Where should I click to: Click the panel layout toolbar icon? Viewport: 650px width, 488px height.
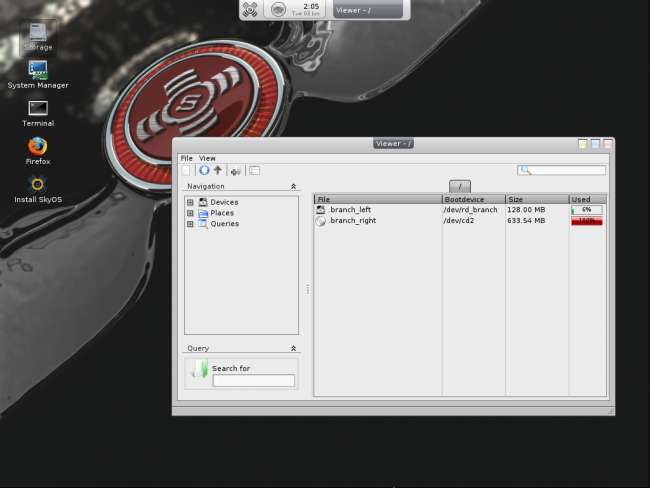254,171
